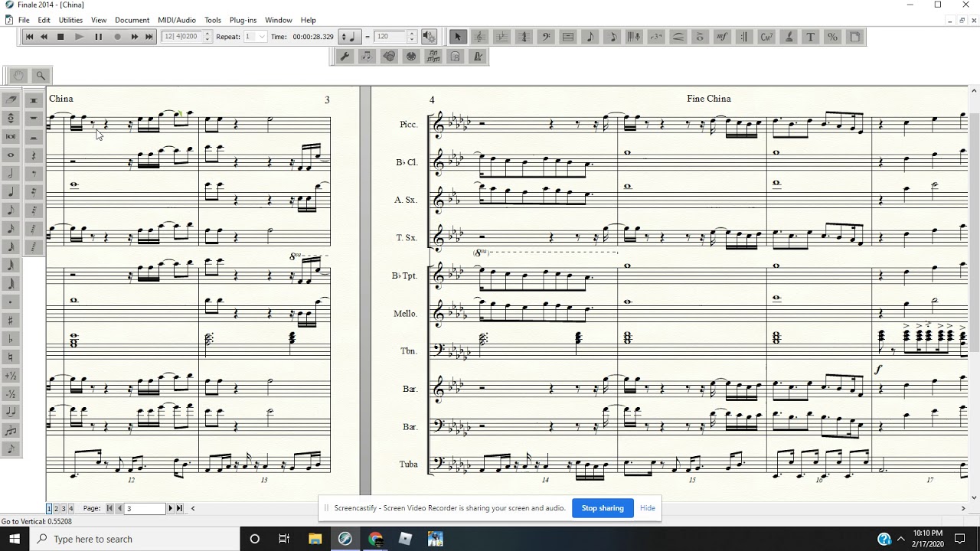
Task: Open the Edit menu
Action: [x=44, y=20]
